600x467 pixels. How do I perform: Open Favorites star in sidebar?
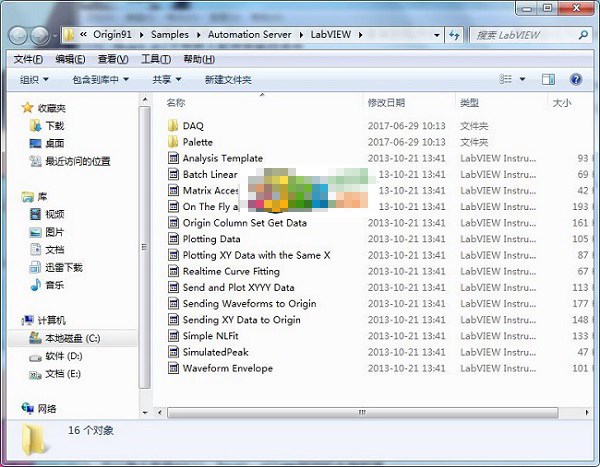coord(27,108)
